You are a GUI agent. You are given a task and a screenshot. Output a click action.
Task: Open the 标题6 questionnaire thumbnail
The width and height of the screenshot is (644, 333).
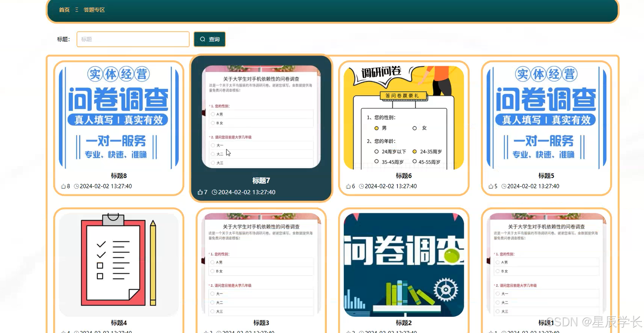[404, 118]
